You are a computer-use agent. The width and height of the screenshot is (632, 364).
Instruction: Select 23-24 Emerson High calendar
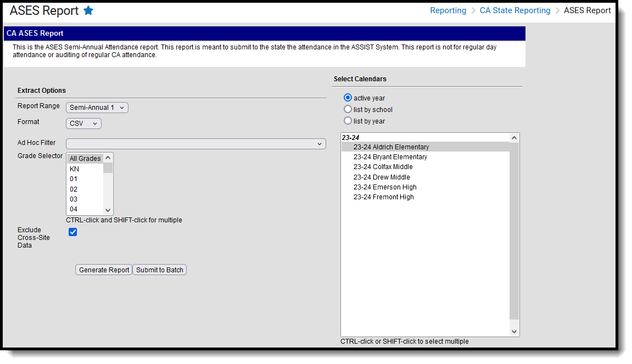tap(426, 187)
